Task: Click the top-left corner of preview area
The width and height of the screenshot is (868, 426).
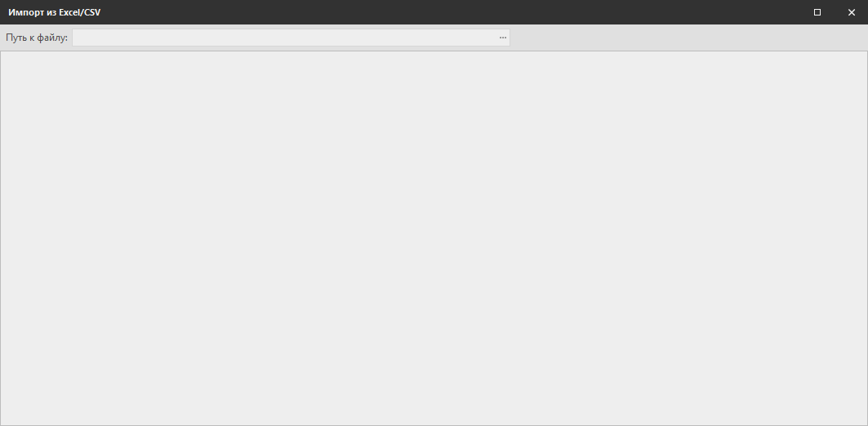Action: coord(4,55)
